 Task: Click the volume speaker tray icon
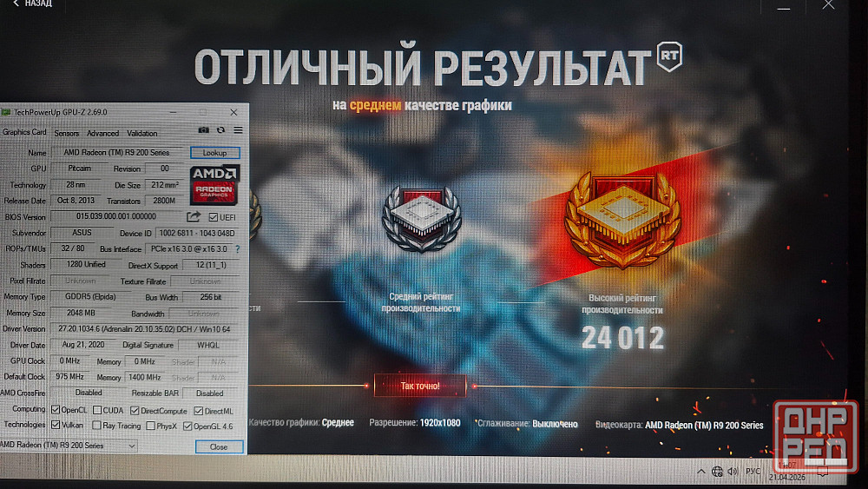(x=733, y=472)
